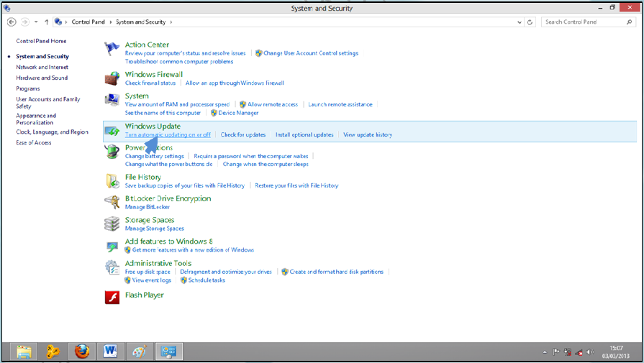Click Turn automatic updating on or off
The image size is (644, 363).
[x=168, y=134]
